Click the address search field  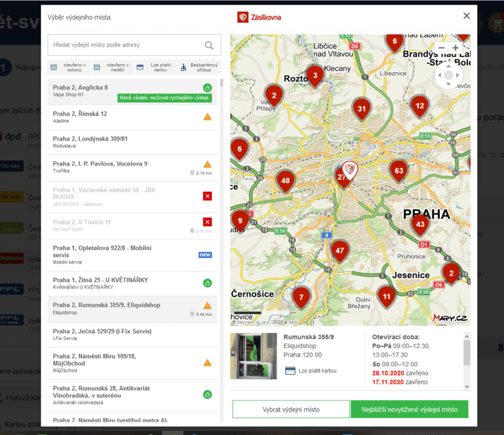point(135,45)
